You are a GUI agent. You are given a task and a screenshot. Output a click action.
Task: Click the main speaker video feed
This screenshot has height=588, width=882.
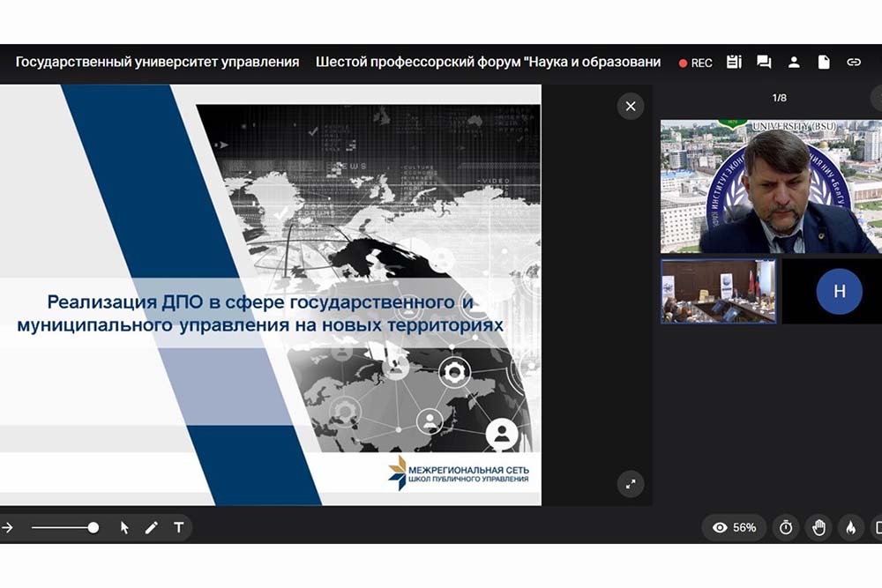point(771,187)
